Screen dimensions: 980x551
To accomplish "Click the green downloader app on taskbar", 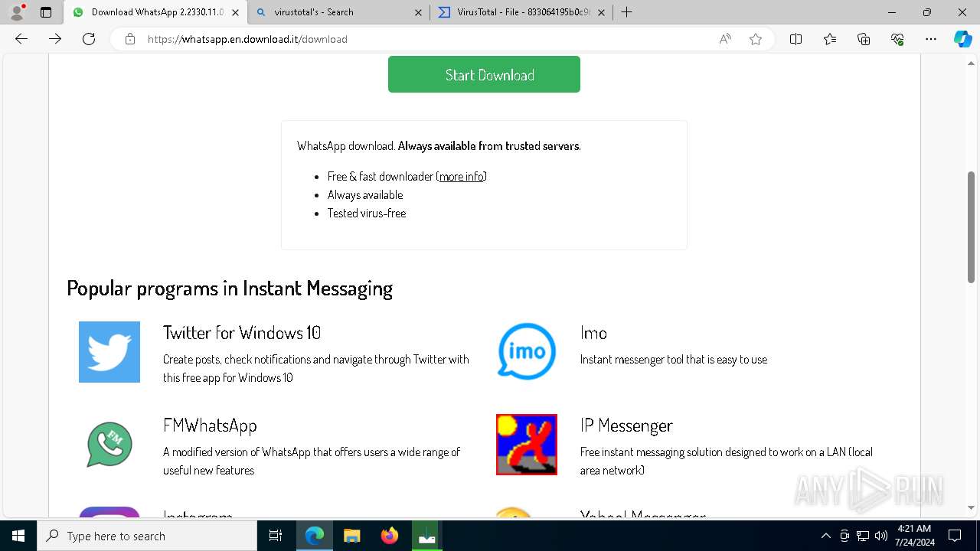I will click(427, 536).
